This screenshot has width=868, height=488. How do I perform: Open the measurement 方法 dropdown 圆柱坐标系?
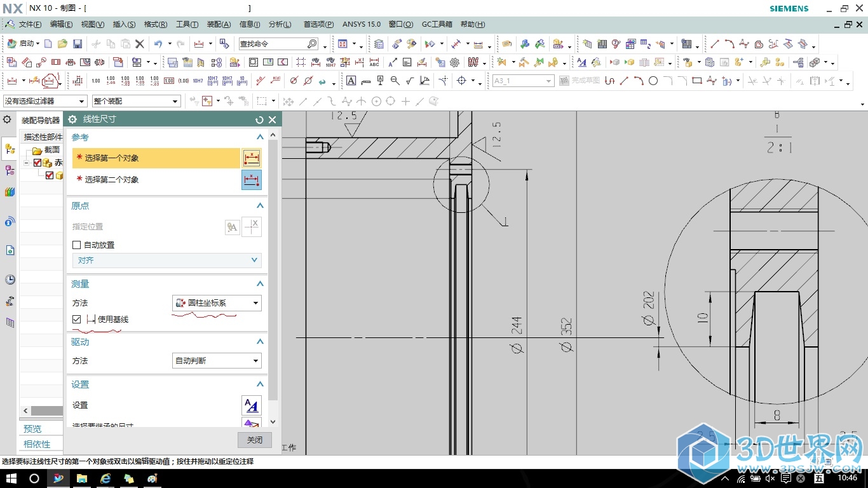[217, 303]
